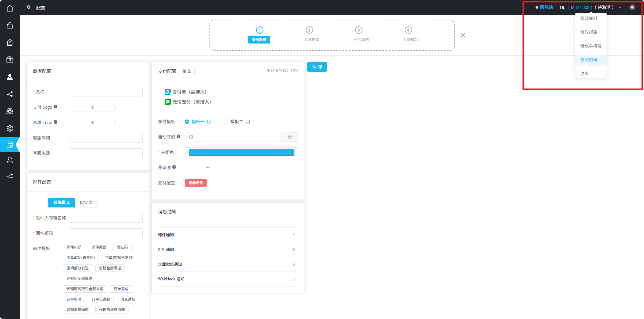Screen dimensions: 644x319
Task: Click the notification bell icon
Action: pos(632,7)
